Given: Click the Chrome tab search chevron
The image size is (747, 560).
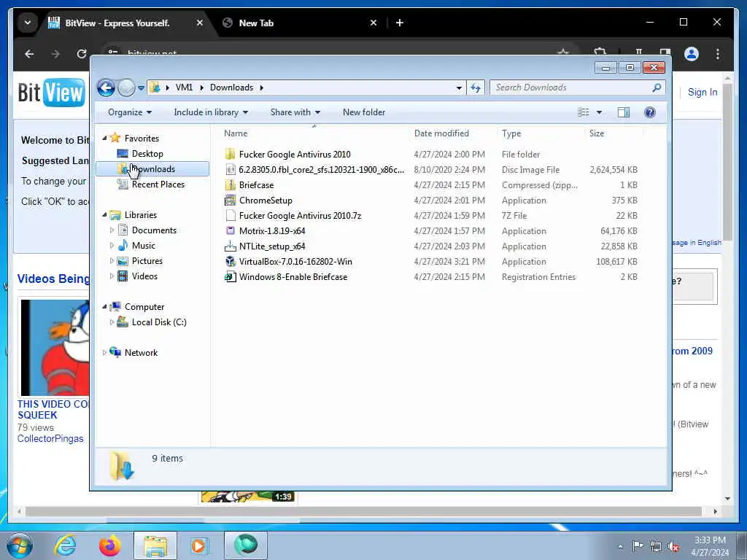Looking at the screenshot, I should (x=28, y=23).
